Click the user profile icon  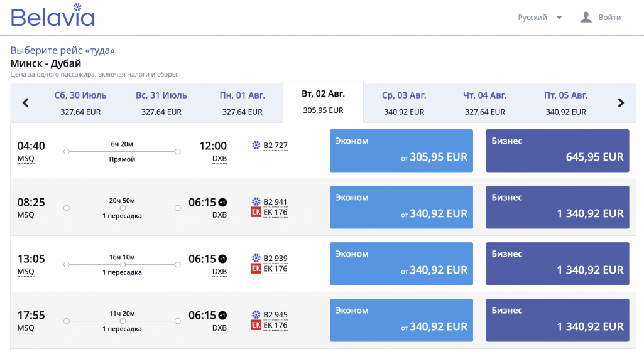pyautogui.click(x=586, y=17)
